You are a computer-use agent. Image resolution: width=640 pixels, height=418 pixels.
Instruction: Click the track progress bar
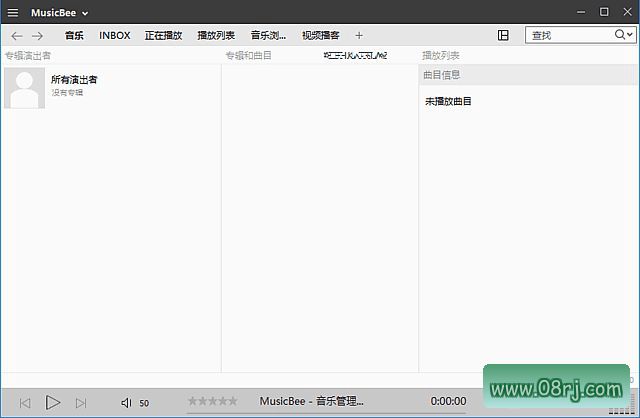[x=326, y=413]
